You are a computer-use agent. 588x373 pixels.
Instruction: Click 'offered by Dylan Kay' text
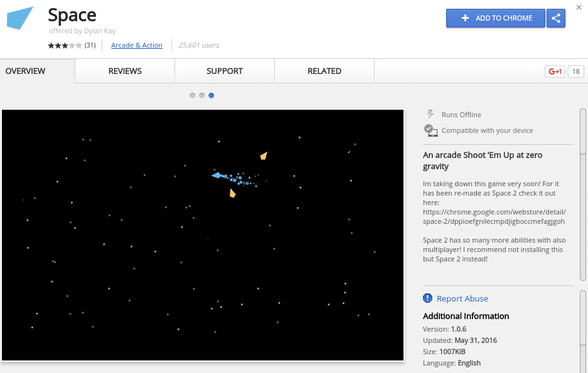coord(82,31)
